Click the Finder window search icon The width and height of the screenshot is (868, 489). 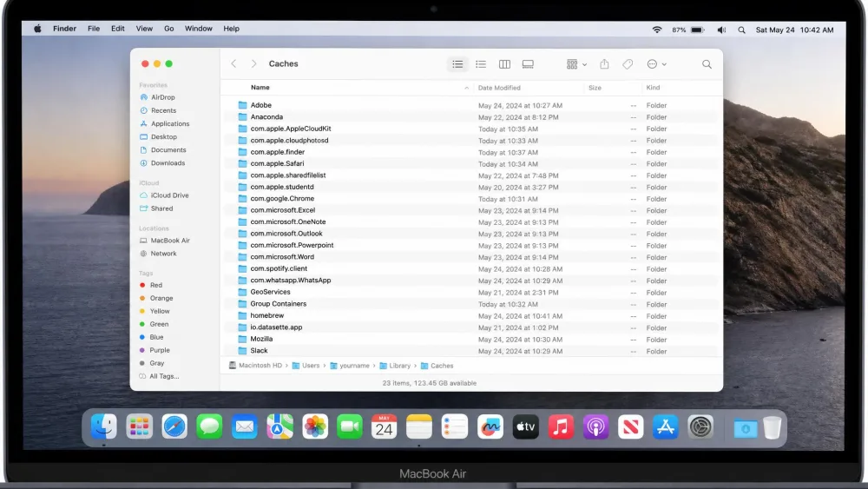click(707, 64)
